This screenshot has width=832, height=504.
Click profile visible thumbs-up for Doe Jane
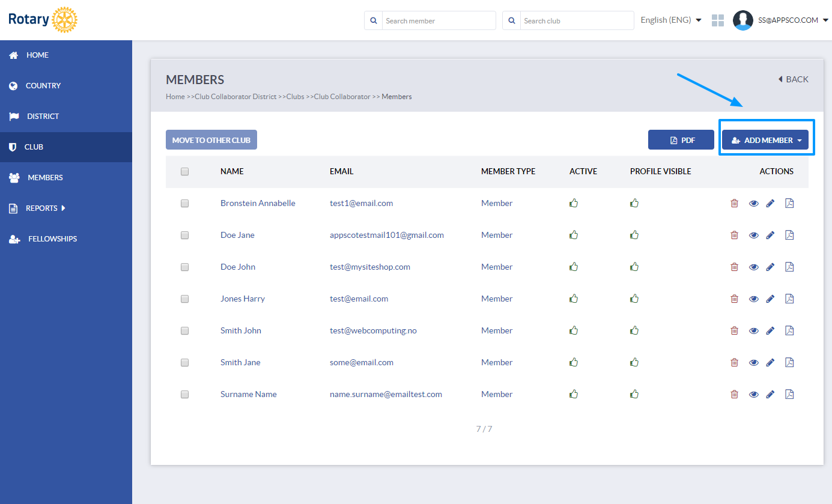634,235
